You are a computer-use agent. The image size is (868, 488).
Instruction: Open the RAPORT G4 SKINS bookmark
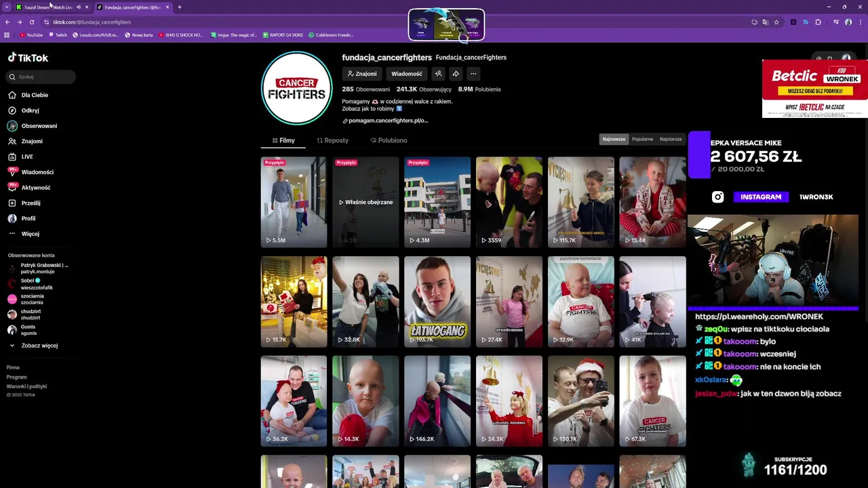click(283, 35)
